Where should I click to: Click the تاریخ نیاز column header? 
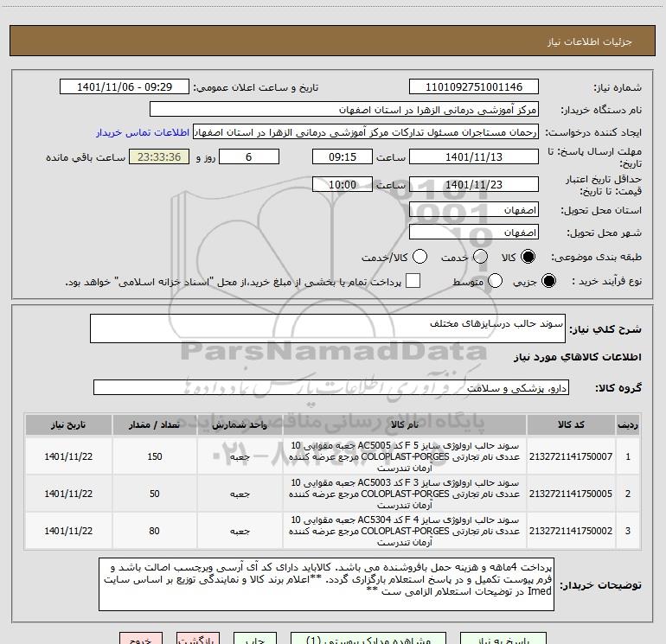point(68,424)
